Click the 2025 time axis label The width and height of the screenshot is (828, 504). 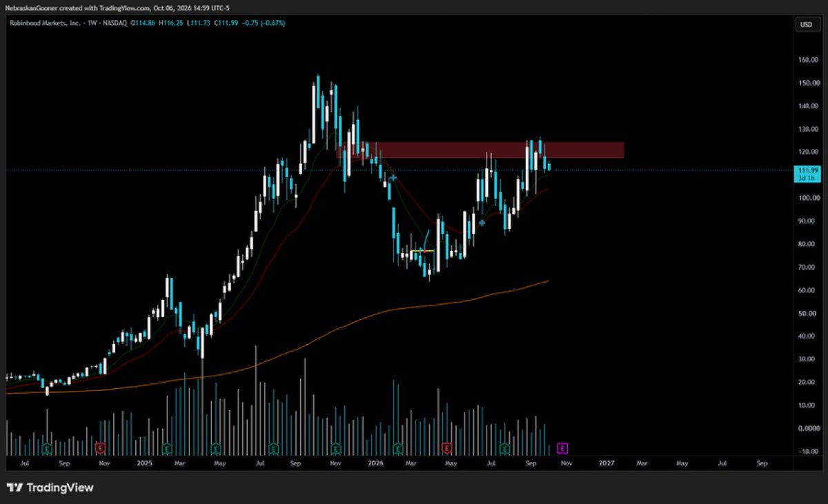[x=144, y=464]
